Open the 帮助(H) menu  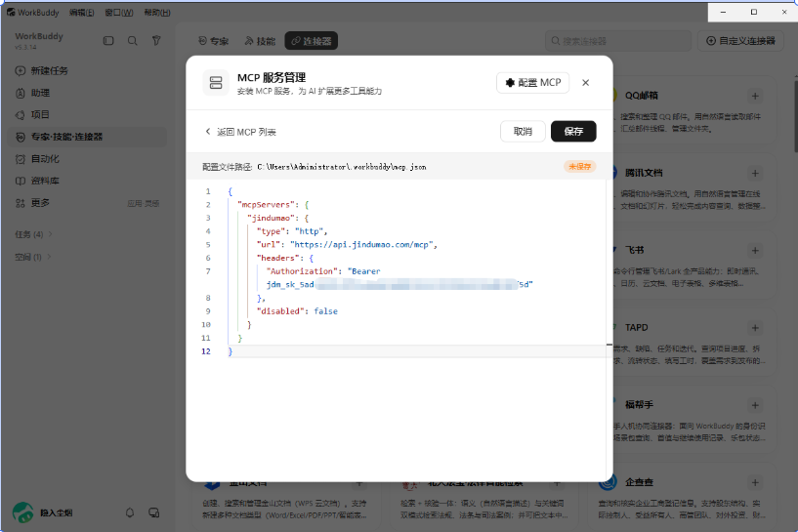(x=157, y=13)
